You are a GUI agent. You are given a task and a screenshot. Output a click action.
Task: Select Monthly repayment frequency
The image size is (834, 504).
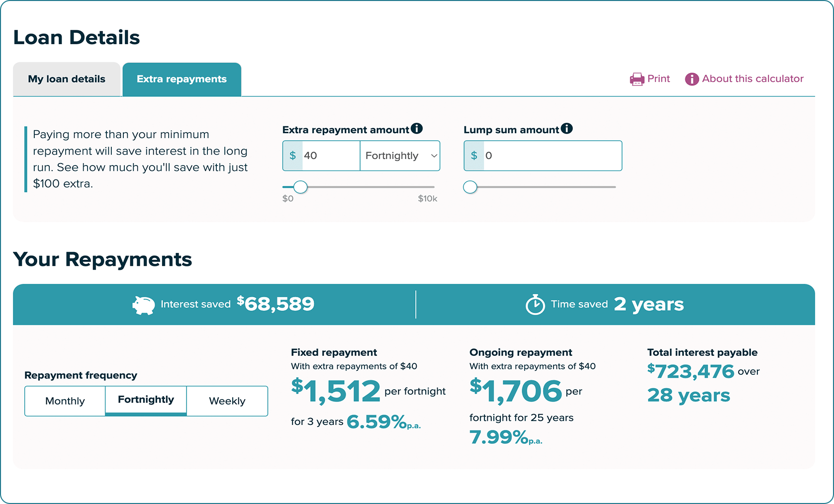[65, 401]
